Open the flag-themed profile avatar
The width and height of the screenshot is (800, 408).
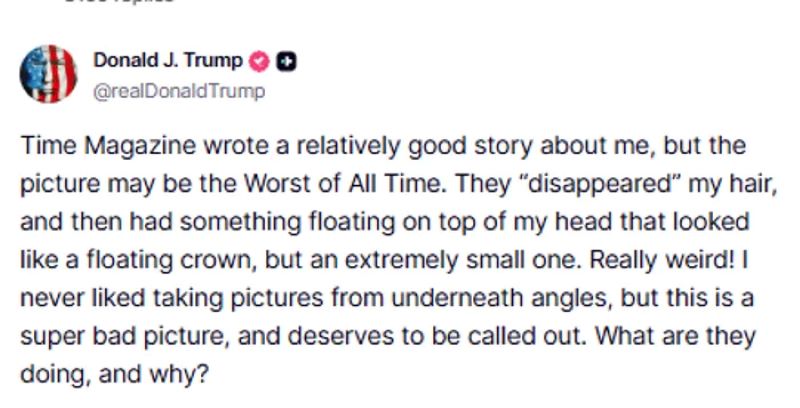pyautogui.click(x=48, y=75)
